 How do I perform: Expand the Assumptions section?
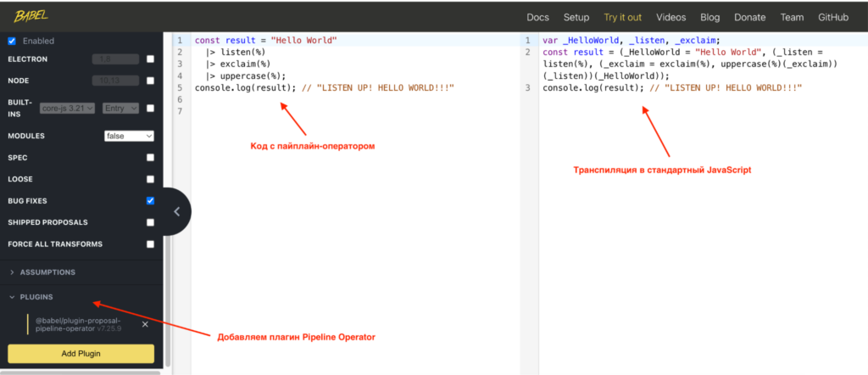pyautogui.click(x=47, y=272)
